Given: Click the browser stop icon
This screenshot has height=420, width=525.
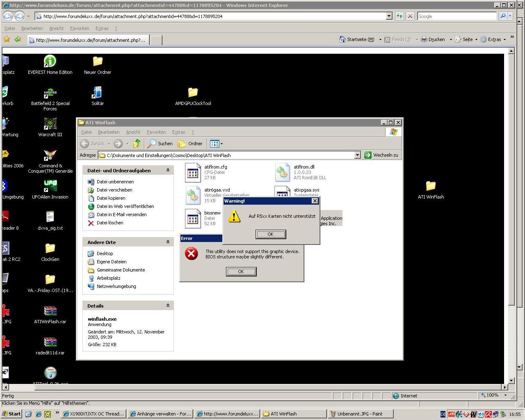Looking at the screenshot, I should tap(410, 16).
